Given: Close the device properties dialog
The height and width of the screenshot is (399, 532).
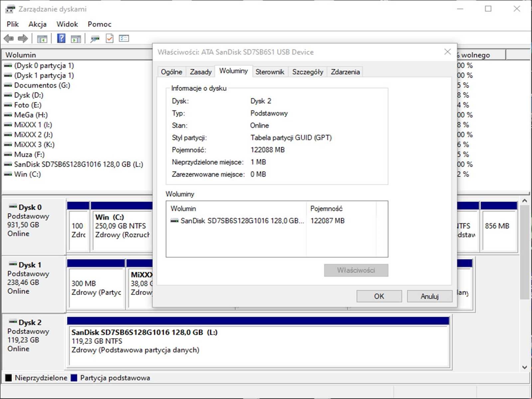Looking at the screenshot, I should tap(448, 52).
